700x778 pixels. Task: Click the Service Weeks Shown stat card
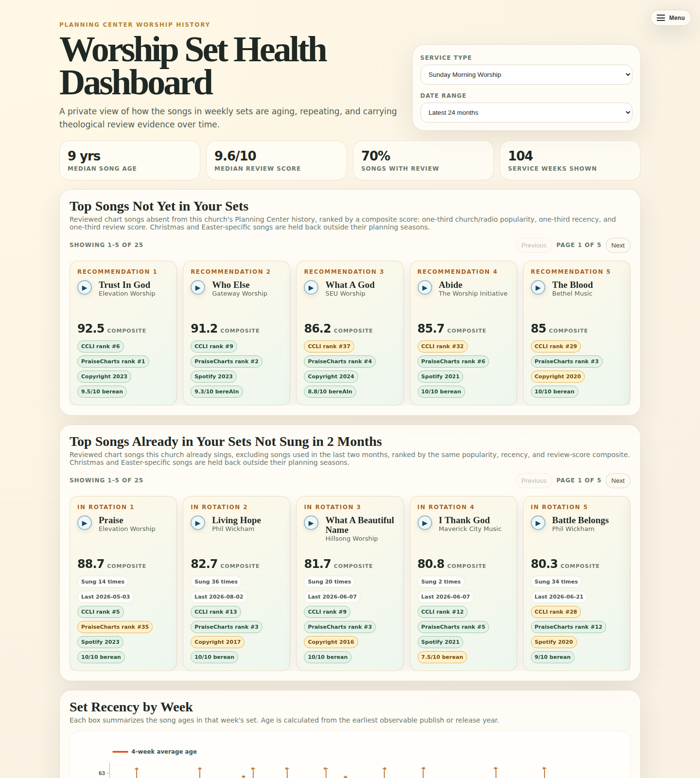tap(570, 161)
